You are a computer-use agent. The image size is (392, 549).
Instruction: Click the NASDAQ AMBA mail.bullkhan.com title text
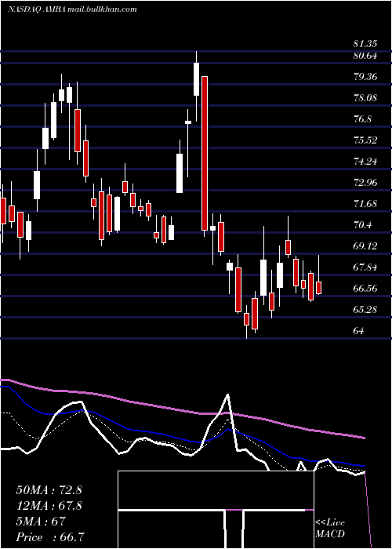pyautogui.click(x=72, y=9)
